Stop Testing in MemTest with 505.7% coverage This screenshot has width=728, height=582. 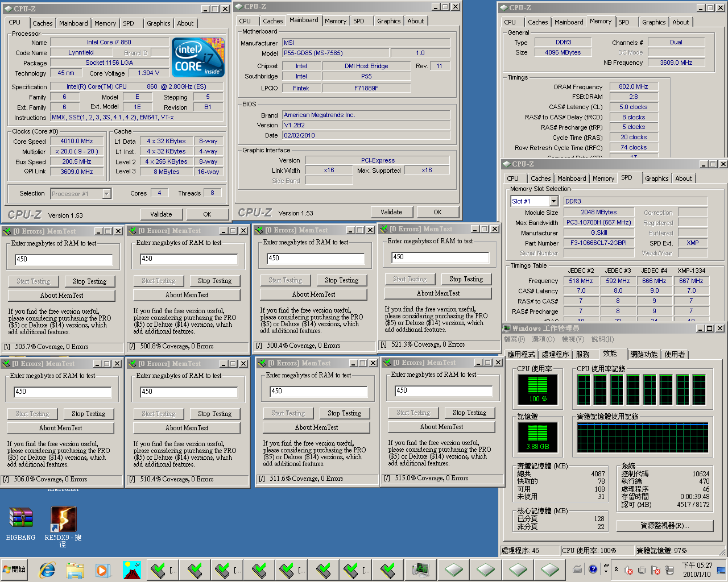[89, 281]
